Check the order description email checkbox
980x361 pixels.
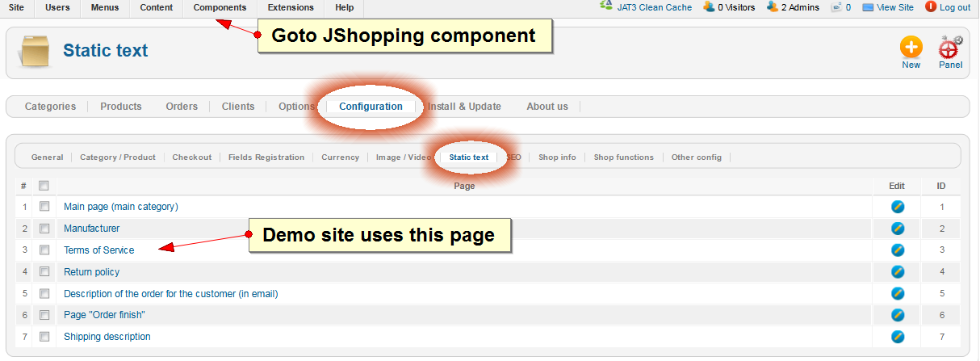pyautogui.click(x=44, y=293)
